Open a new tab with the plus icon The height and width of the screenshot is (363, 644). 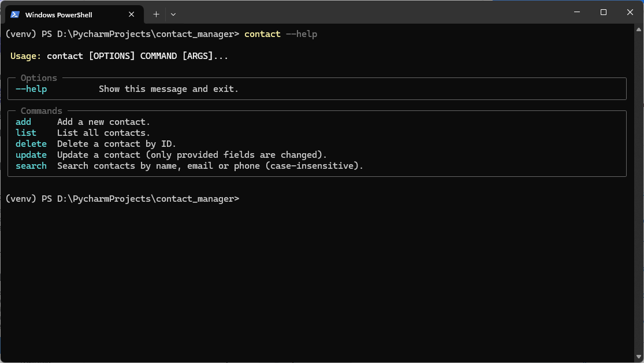(156, 14)
